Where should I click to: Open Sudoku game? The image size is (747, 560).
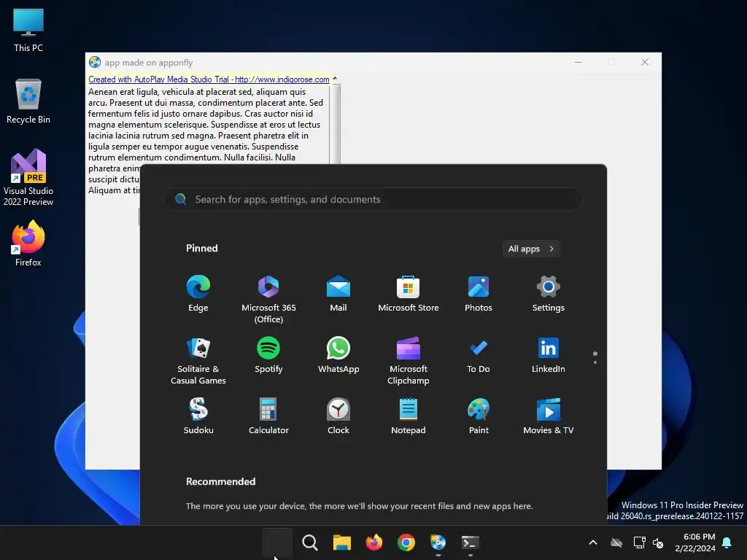(198, 416)
